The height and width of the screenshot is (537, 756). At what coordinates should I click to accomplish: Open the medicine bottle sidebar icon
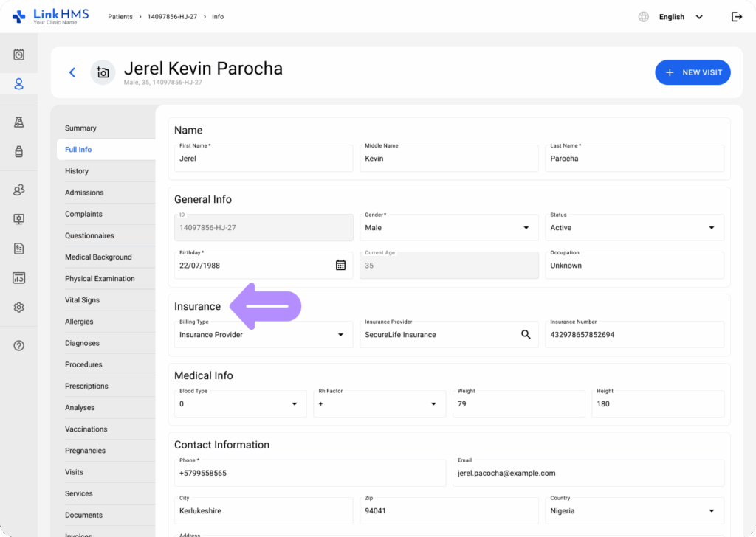19,151
